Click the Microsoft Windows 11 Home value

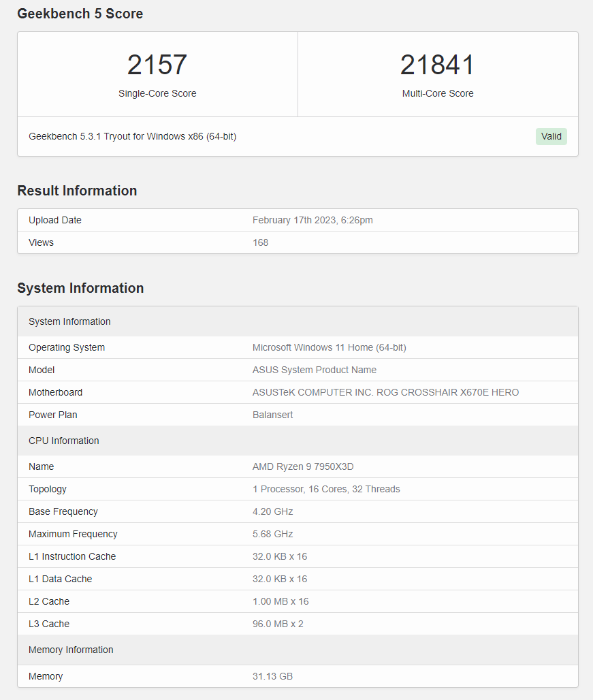click(329, 347)
